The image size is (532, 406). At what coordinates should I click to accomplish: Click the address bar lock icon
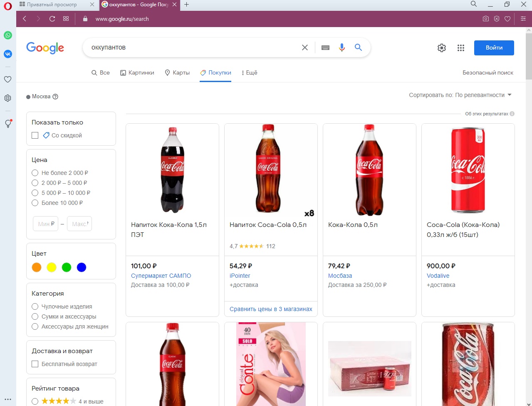(x=85, y=19)
